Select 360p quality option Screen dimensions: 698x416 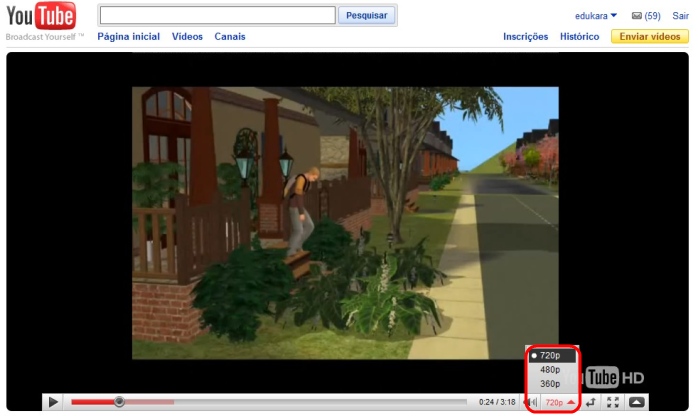[552, 384]
